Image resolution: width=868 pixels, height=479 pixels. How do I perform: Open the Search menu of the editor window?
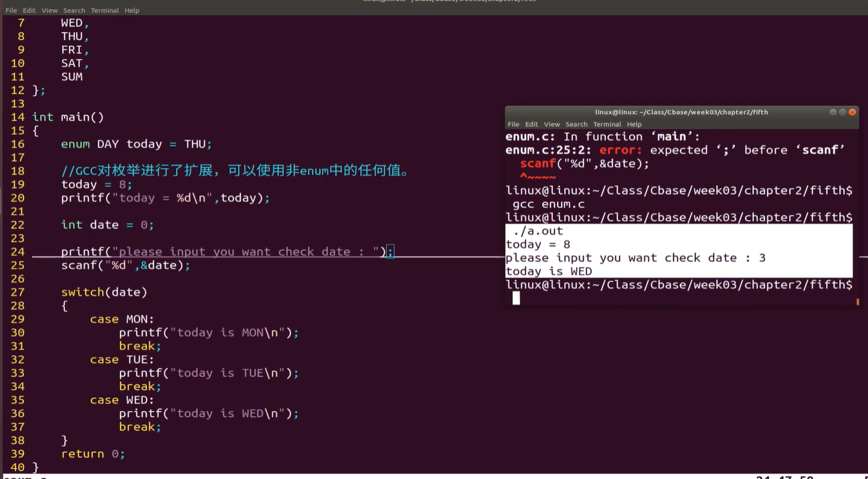click(x=74, y=10)
